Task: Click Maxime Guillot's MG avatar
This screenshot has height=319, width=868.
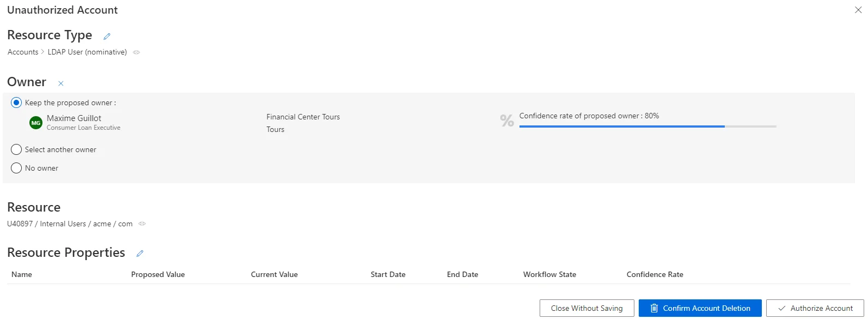Action: click(36, 123)
